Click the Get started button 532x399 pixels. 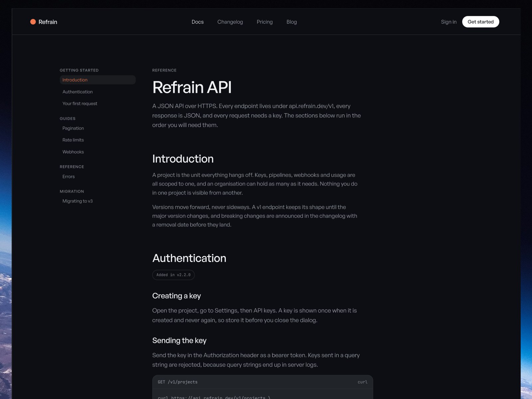point(480,22)
